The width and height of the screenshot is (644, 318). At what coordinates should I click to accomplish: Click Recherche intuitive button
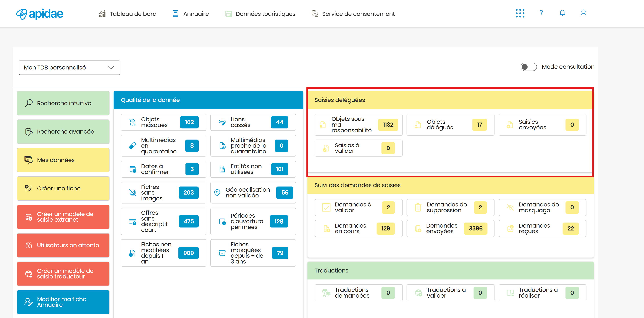point(63,103)
